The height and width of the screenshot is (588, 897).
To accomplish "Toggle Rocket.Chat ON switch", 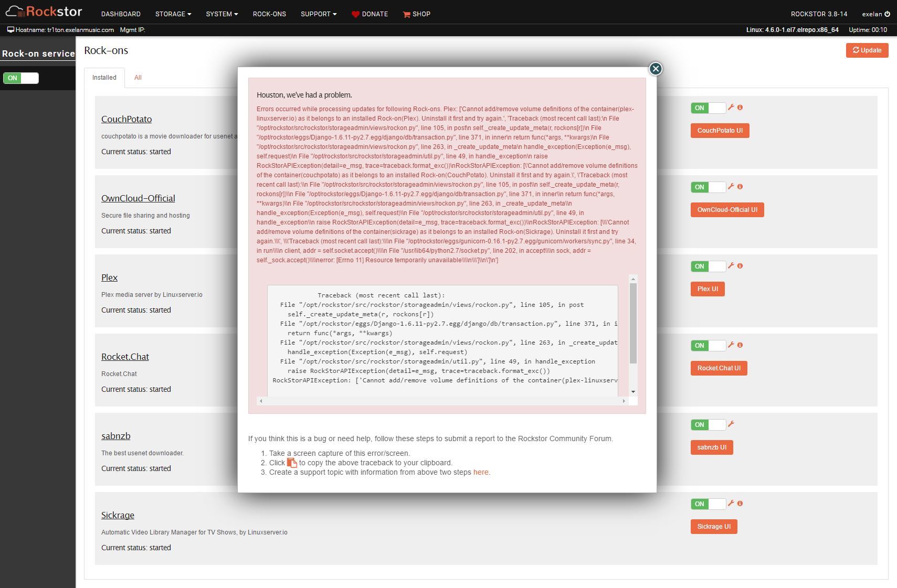I will click(x=709, y=346).
